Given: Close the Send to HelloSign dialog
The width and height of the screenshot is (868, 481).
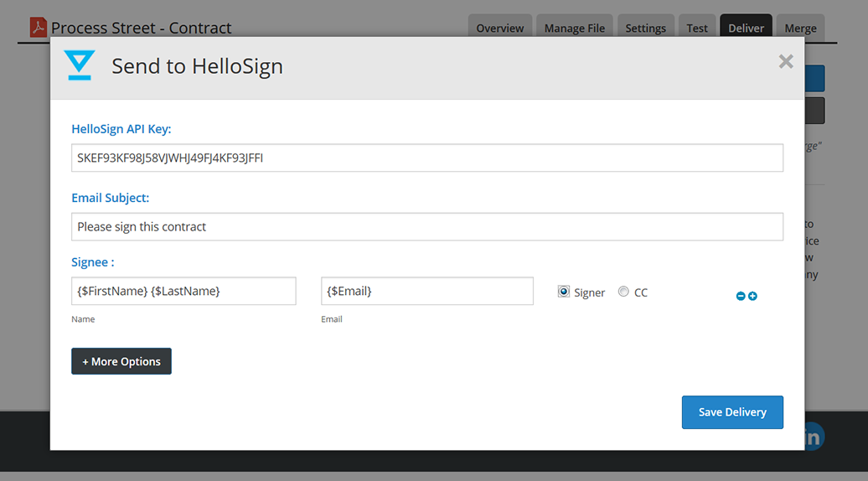Looking at the screenshot, I should click(x=785, y=61).
